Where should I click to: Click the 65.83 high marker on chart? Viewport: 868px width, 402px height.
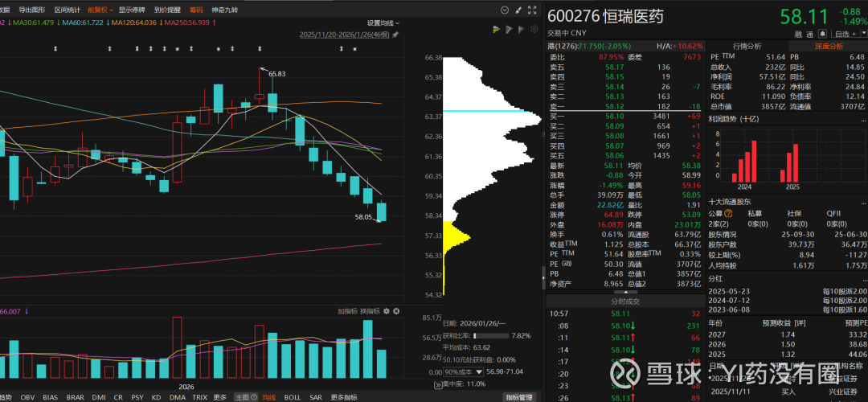[276, 73]
